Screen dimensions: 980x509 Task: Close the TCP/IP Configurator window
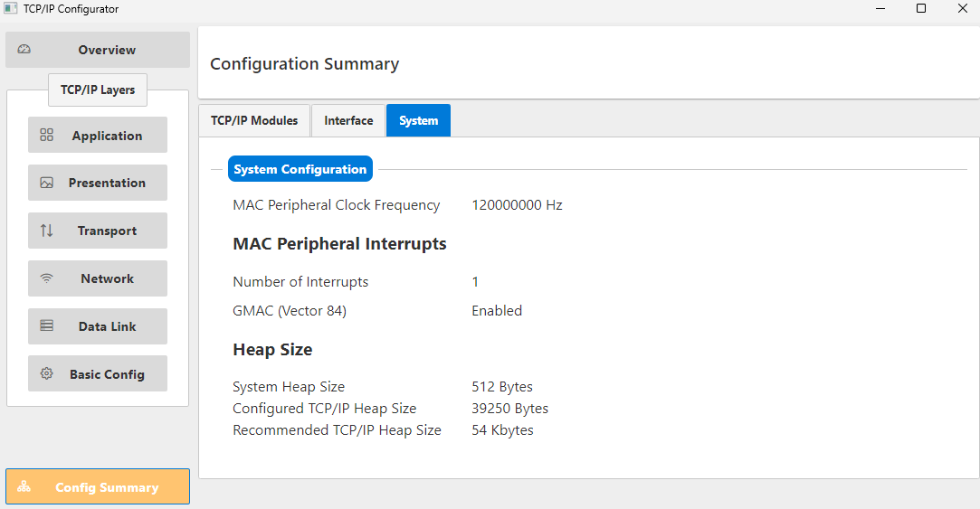[962, 9]
